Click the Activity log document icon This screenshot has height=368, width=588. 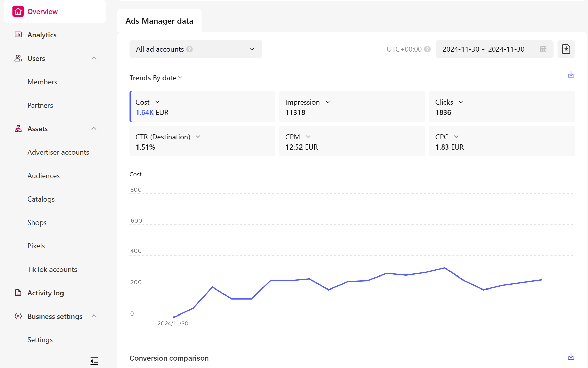(17, 293)
